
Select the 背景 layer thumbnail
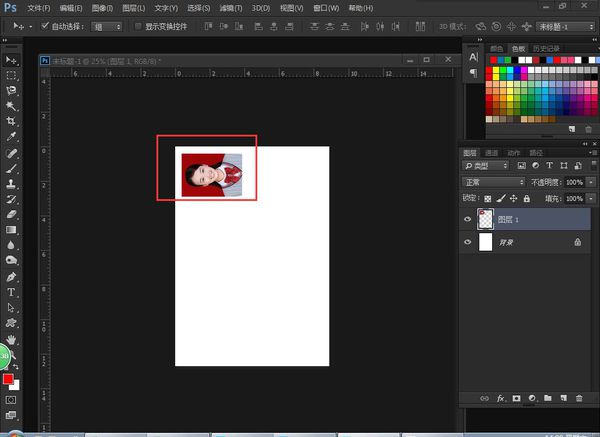coord(486,242)
